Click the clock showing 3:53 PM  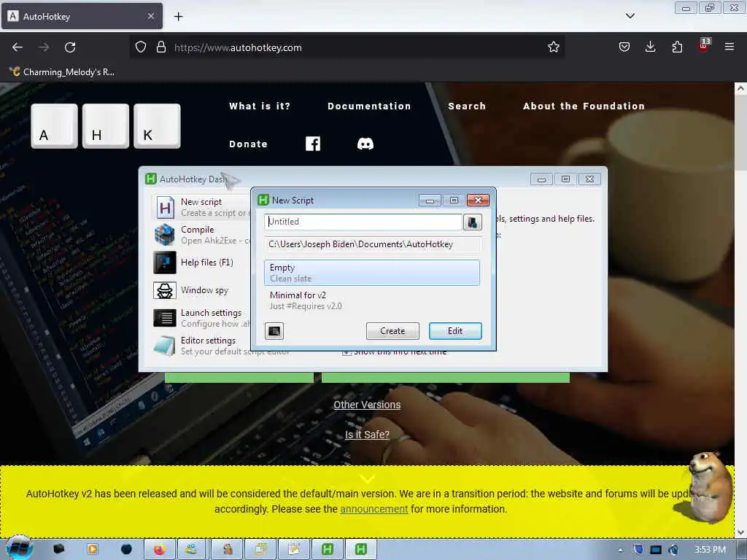pos(710,550)
